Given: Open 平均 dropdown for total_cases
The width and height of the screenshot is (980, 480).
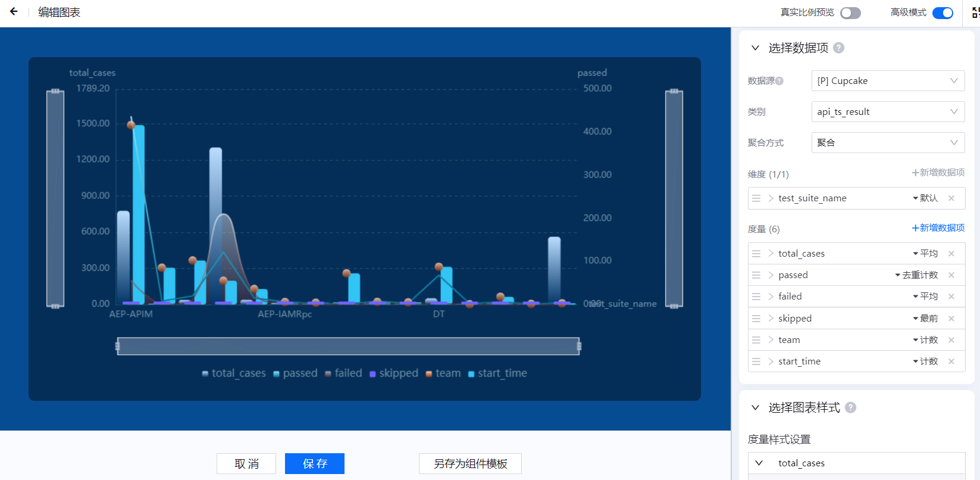Looking at the screenshot, I should pos(925,254).
